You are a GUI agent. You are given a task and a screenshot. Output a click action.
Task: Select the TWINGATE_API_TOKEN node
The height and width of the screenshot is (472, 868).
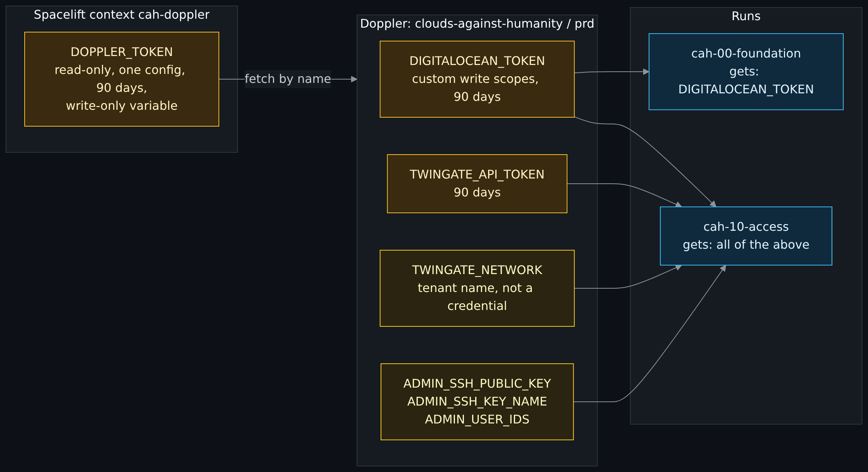(477, 184)
